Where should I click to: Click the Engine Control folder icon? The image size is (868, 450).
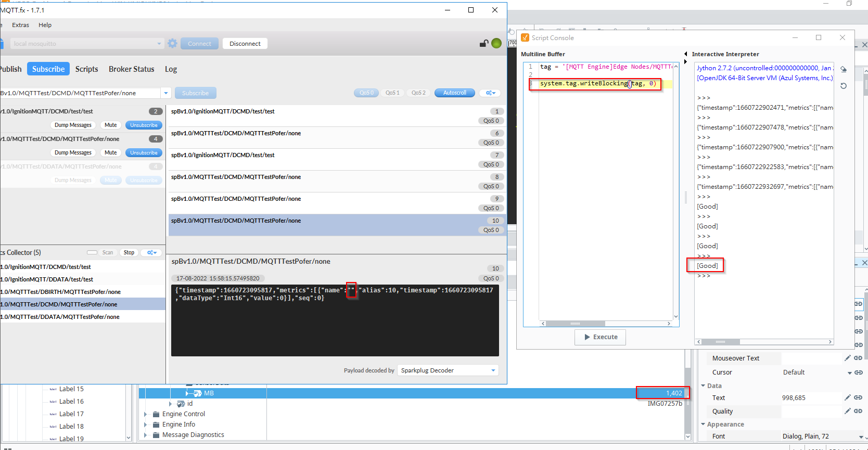pos(156,414)
